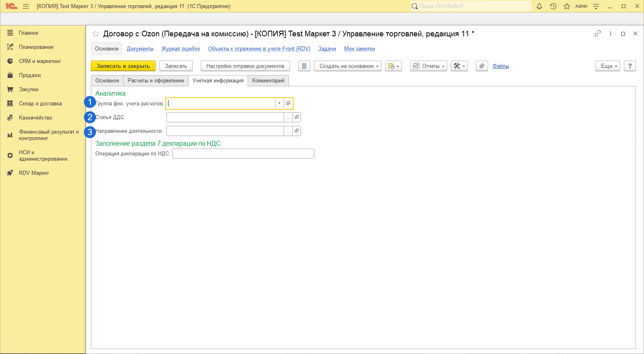Open the Журнал ошибок link
The image size is (644, 354).
coord(181,49)
